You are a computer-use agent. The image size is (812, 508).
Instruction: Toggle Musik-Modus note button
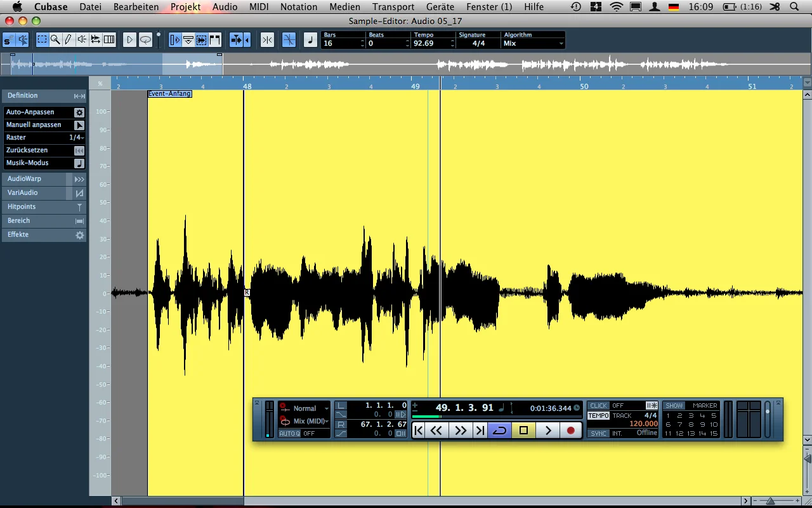coord(79,163)
